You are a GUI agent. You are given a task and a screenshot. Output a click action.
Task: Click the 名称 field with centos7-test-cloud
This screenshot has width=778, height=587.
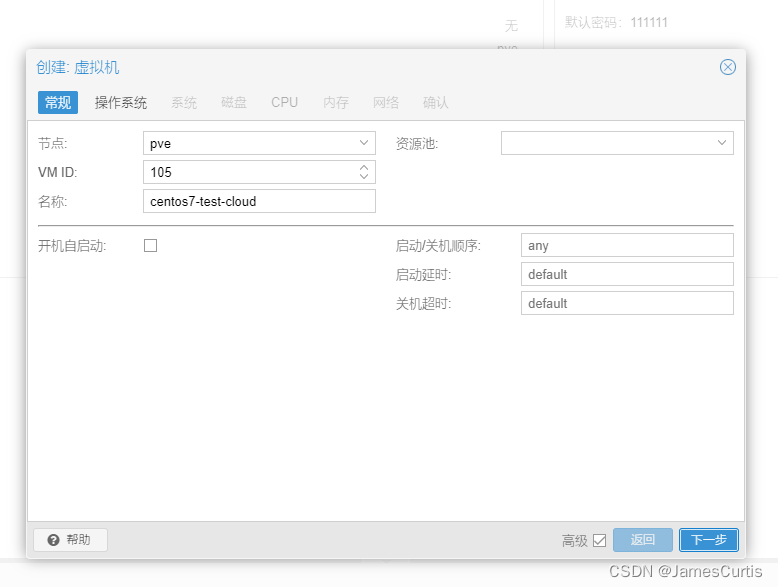click(259, 201)
